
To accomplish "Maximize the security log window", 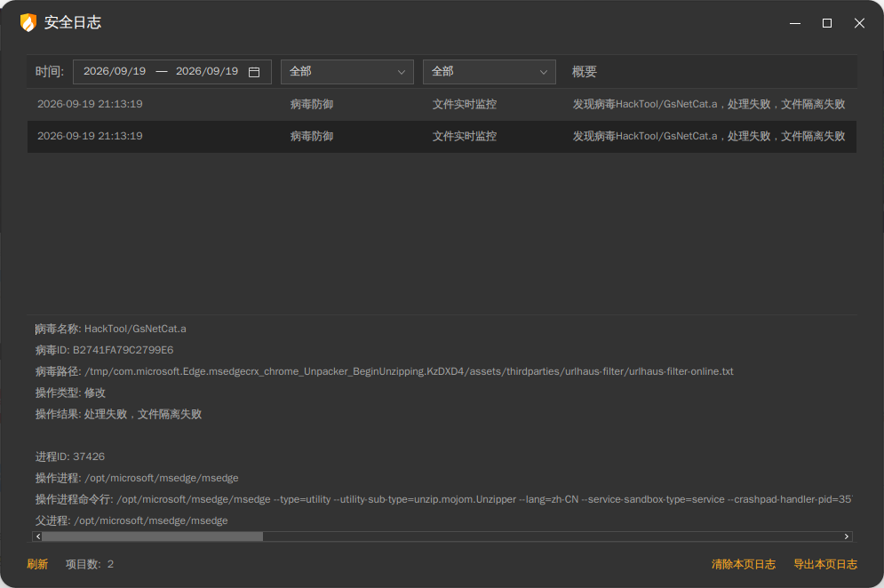I will click(x=827, y=23).
